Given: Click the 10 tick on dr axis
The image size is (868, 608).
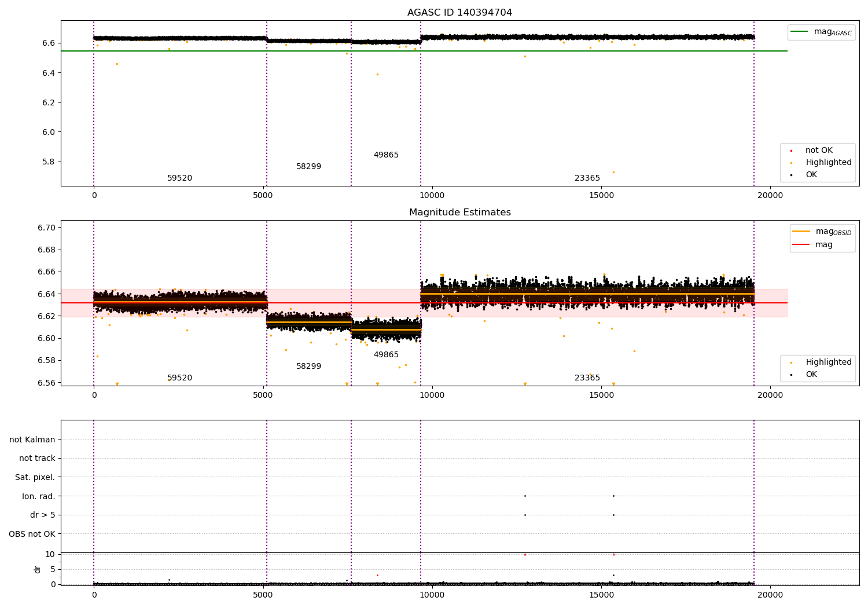Looking at the screenshot, I should 50,555.
